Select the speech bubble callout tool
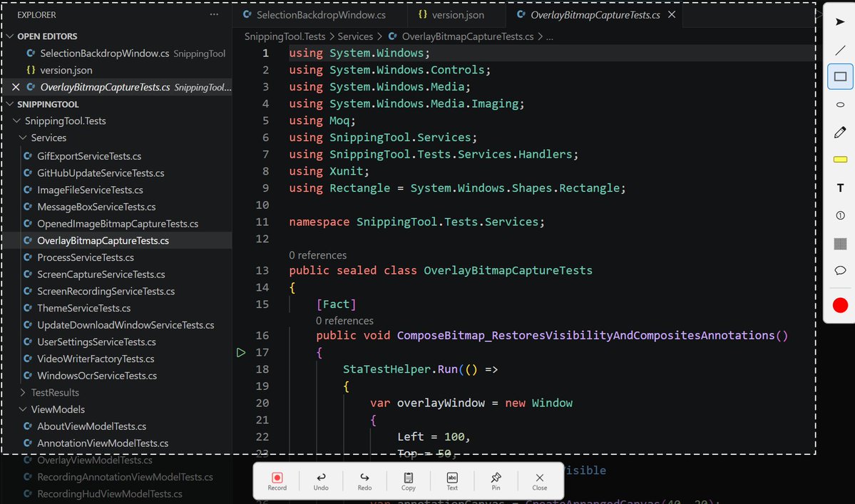The height and width of the screenshot is (504, 855). click(x=840, y=271)
